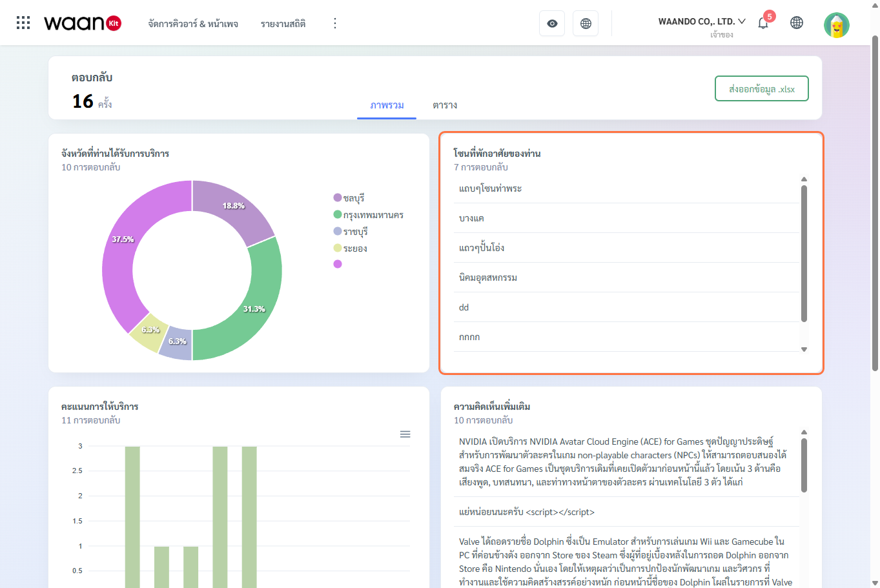Image resolution: width=880 pixels, height=588 pixels.
Task: Select the กกกก response row
Action: (627, 337)
